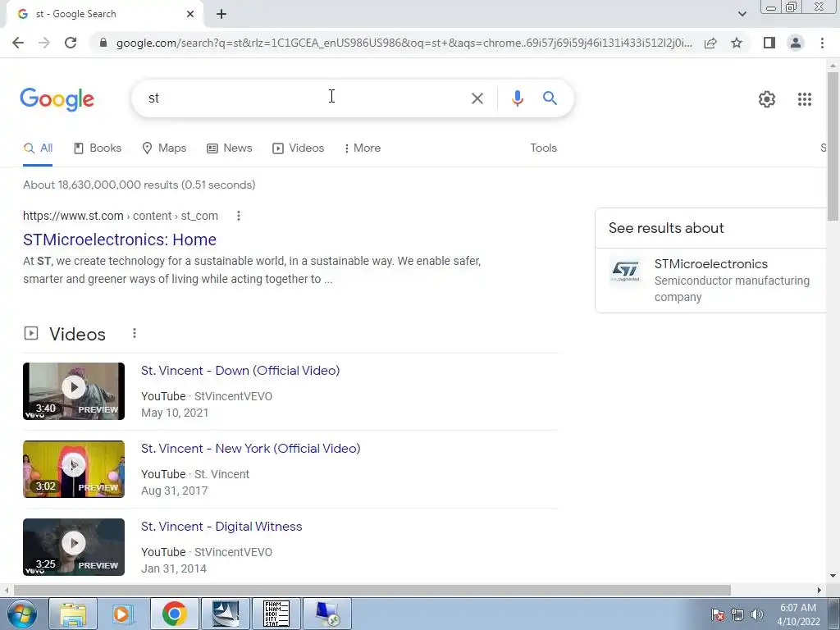Close the 'st - Google Search' tab
840x630 pixels.
(190, 14)
